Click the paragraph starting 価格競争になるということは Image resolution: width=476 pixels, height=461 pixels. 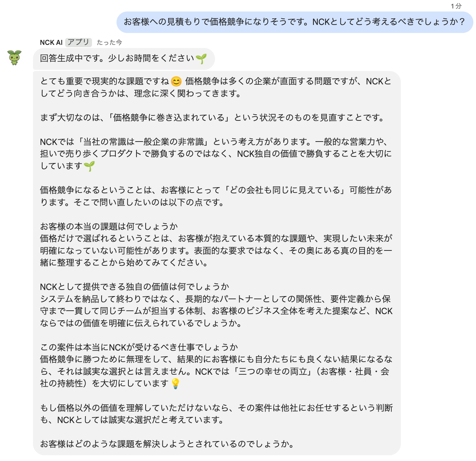pyautogui.click(x=217, y=196)
